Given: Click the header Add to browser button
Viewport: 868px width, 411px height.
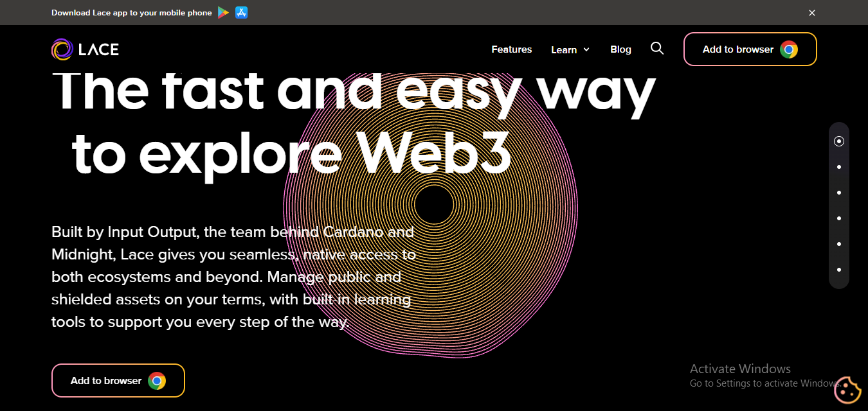Looking at the screenshot, I should 750,49.
